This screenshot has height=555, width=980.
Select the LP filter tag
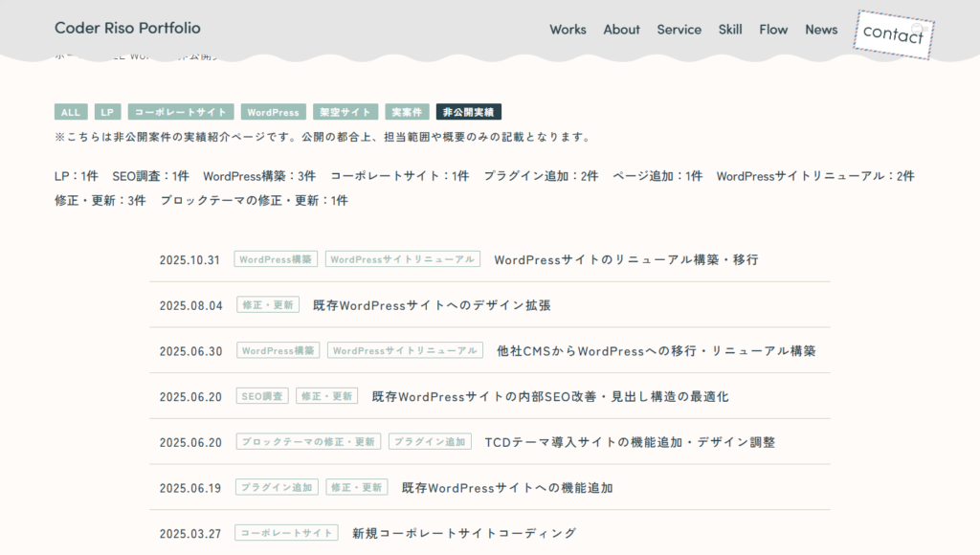click(107, 111)
